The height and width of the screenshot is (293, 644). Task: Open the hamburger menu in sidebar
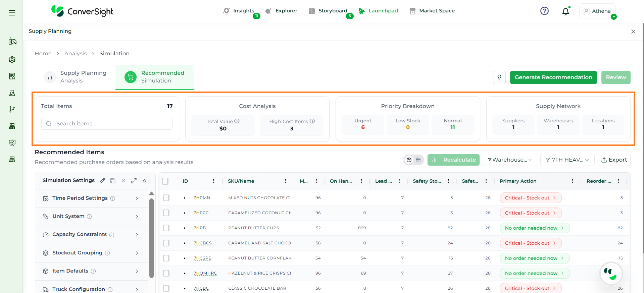point(12,13)
